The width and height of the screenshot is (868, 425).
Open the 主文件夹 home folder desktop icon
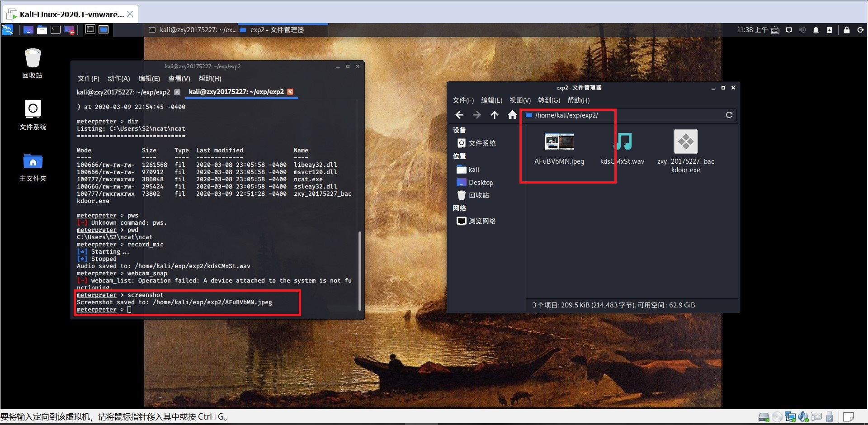pos(33,167)
